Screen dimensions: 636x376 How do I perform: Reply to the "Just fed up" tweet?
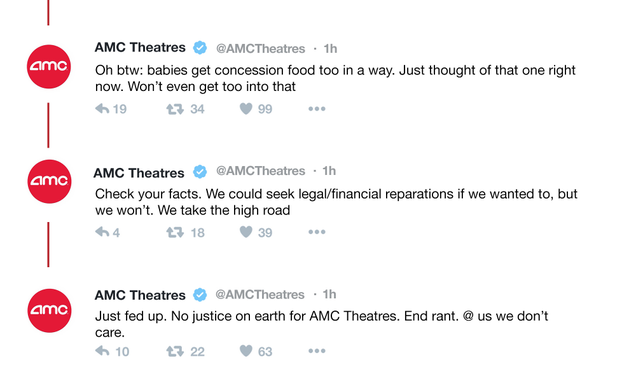point(102,351)
